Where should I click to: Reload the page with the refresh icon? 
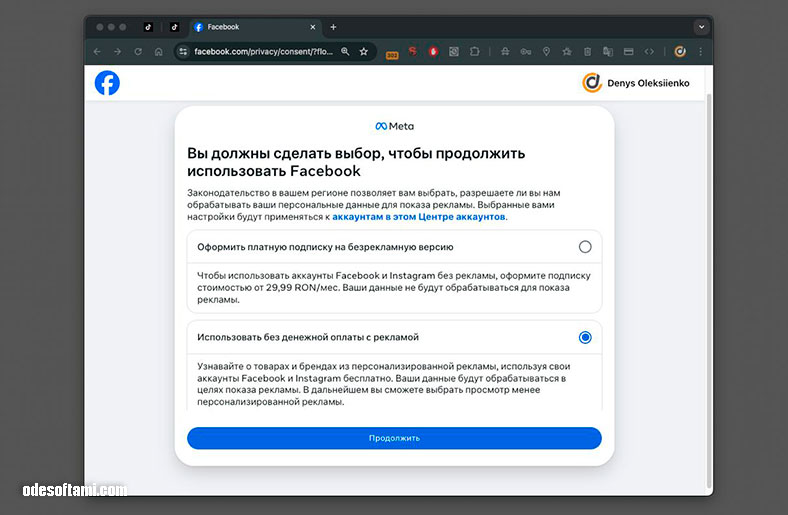(138, 52)
